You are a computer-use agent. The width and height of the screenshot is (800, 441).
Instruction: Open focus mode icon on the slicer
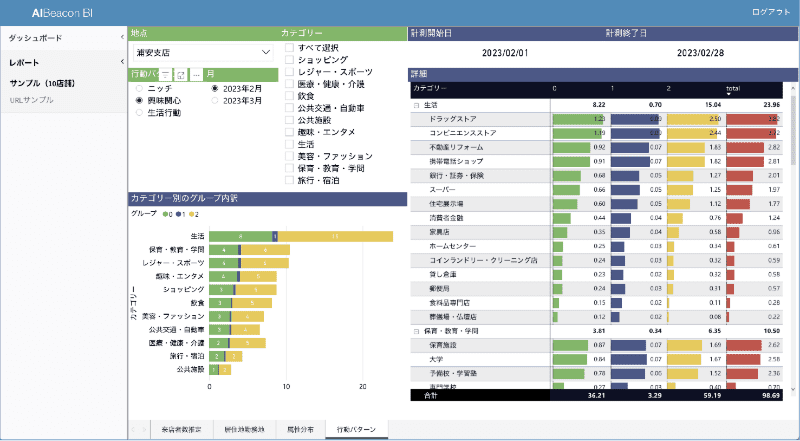pos(180,75)
